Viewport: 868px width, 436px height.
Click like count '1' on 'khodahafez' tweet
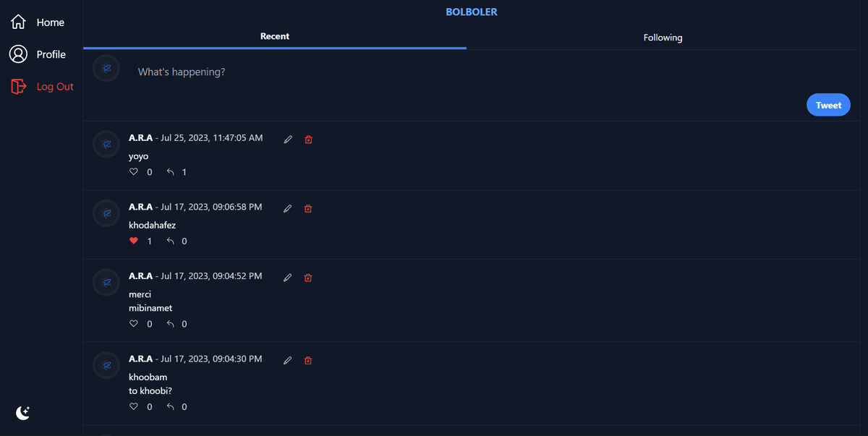[150, 241]
